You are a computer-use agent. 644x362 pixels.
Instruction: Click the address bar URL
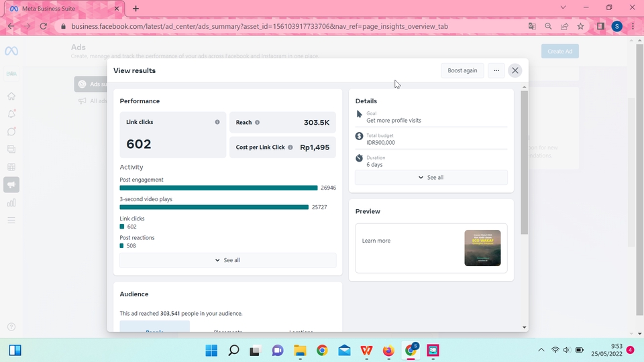point(260,26)
